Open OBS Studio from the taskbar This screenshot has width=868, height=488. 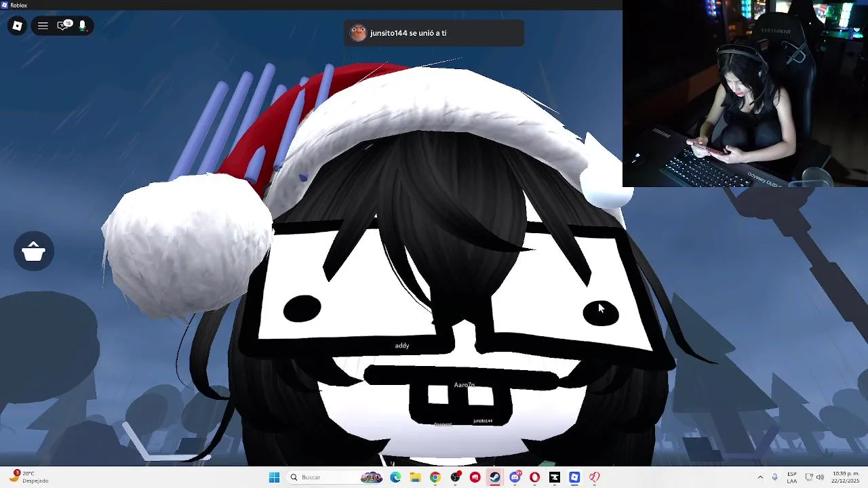coord(455,477)
